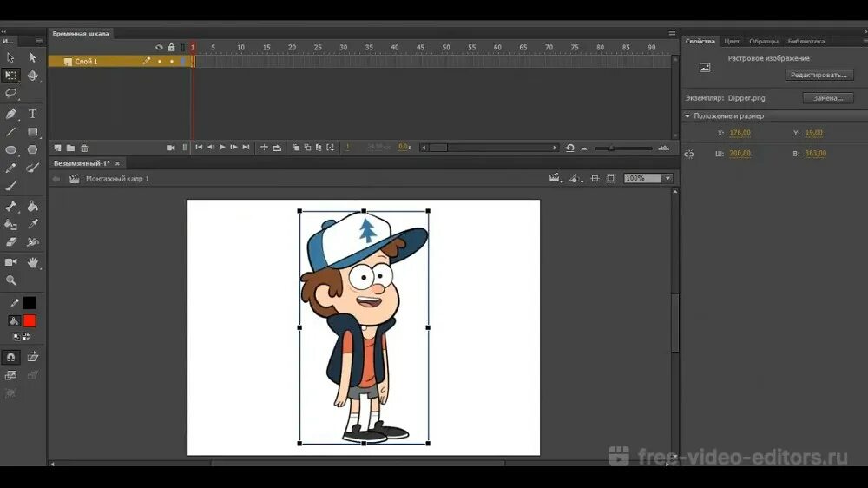Center the playhead frame
The width and height of the screenshot is (868, 488).
point(264,148)
